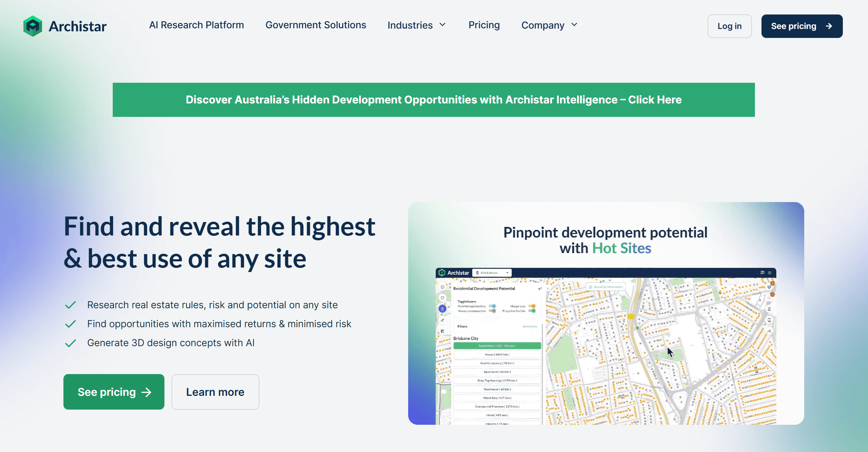Click first checkmark beside Research real estate rules
The image size is (868, 452).
(70, 305)
